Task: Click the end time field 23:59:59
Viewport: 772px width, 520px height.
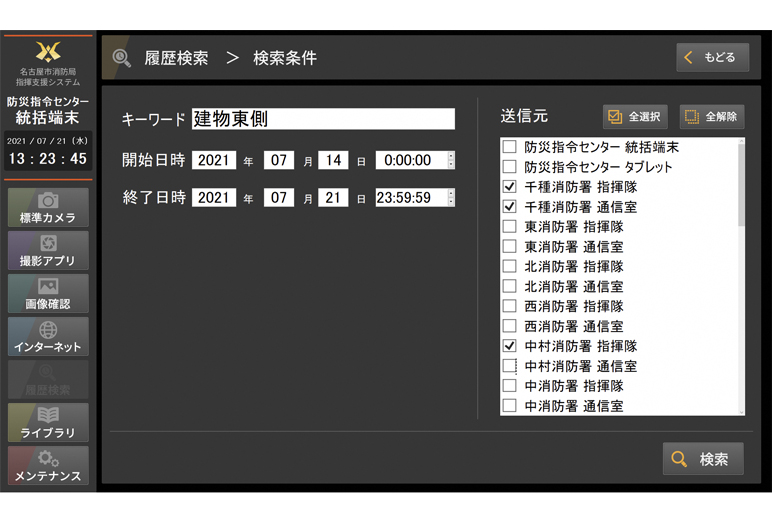Action: (411, 197)
